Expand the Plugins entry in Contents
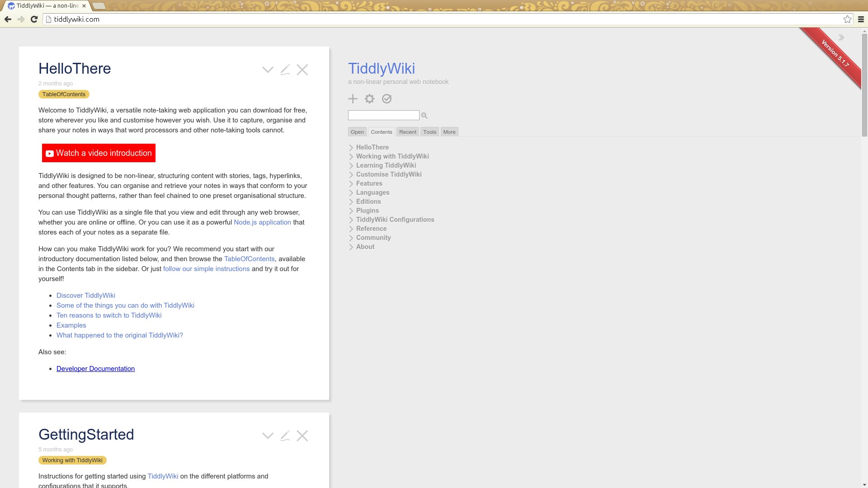 click(x=351, y=211)
